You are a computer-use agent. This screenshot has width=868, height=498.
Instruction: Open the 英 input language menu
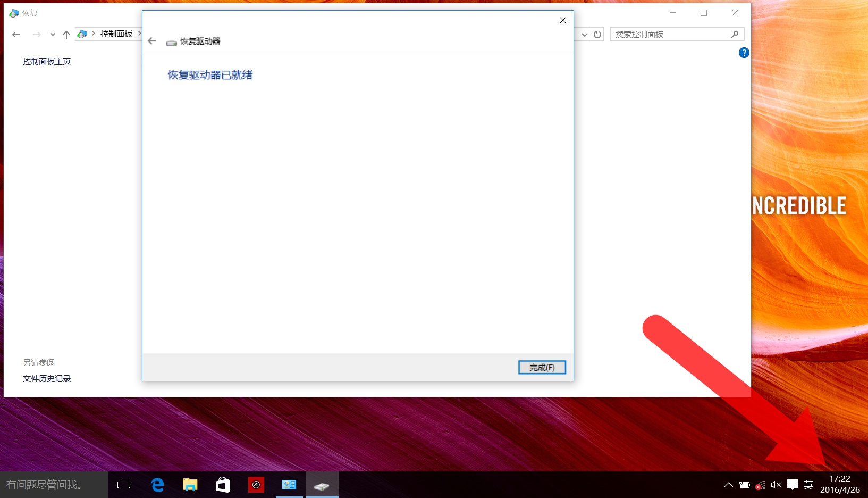(x=807, y=485)
